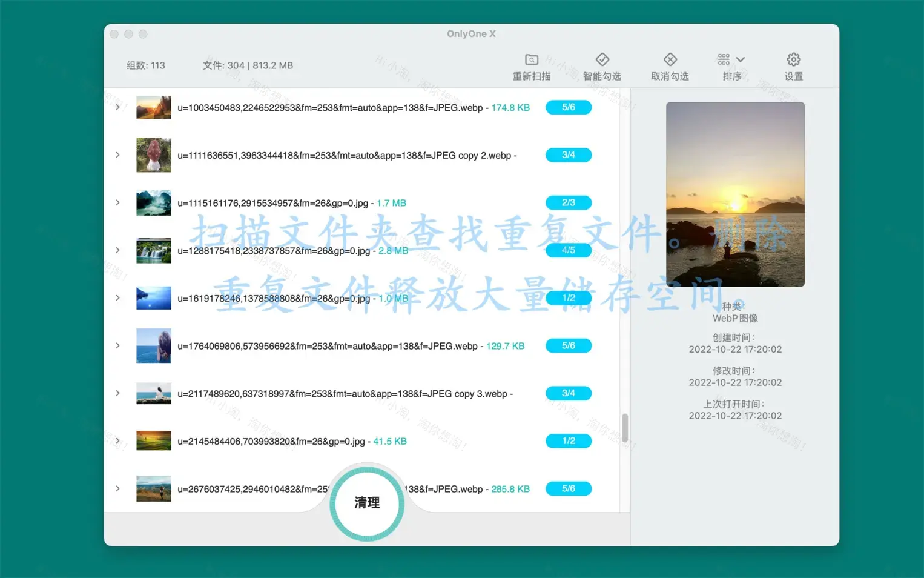
Task: Expand the 1.7 MB jpg duplicate group
Action: point(117,202)
